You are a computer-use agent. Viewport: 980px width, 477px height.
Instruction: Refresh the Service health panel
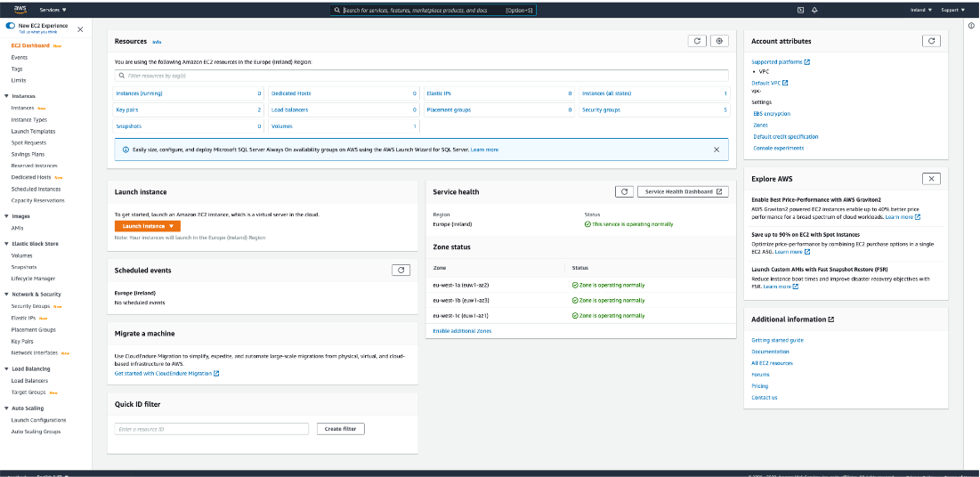624,191
